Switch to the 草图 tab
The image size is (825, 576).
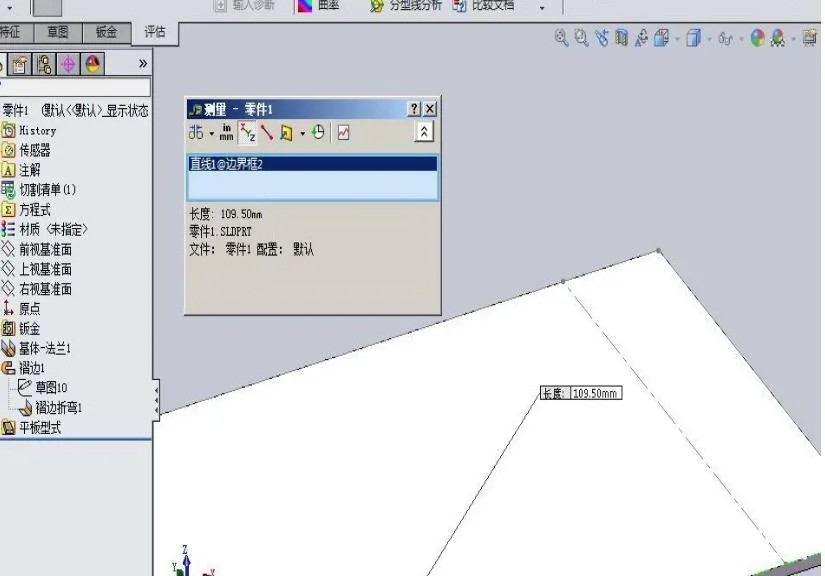[x=58, y=33]
